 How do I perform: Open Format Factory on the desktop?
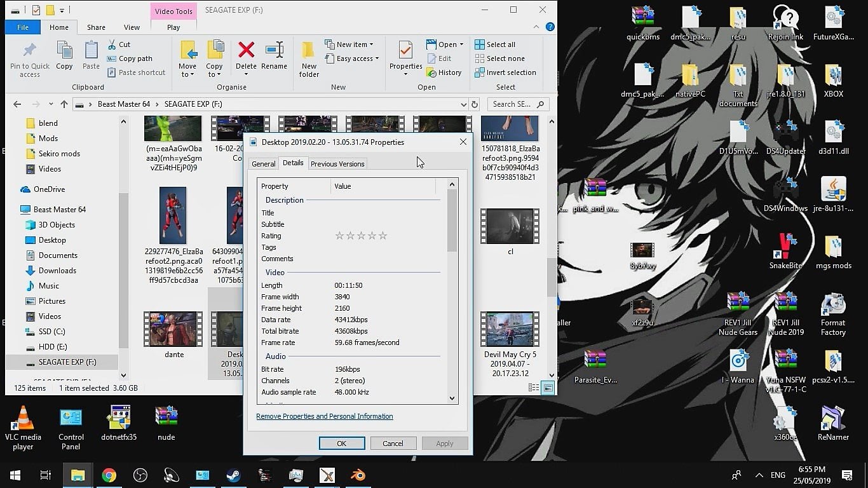click(833, 315)
